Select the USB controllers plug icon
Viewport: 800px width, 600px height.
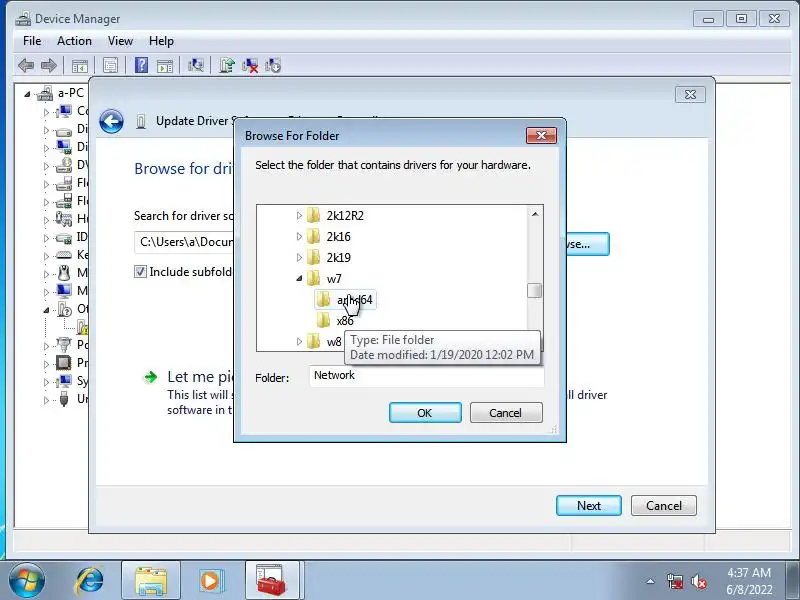64,398
